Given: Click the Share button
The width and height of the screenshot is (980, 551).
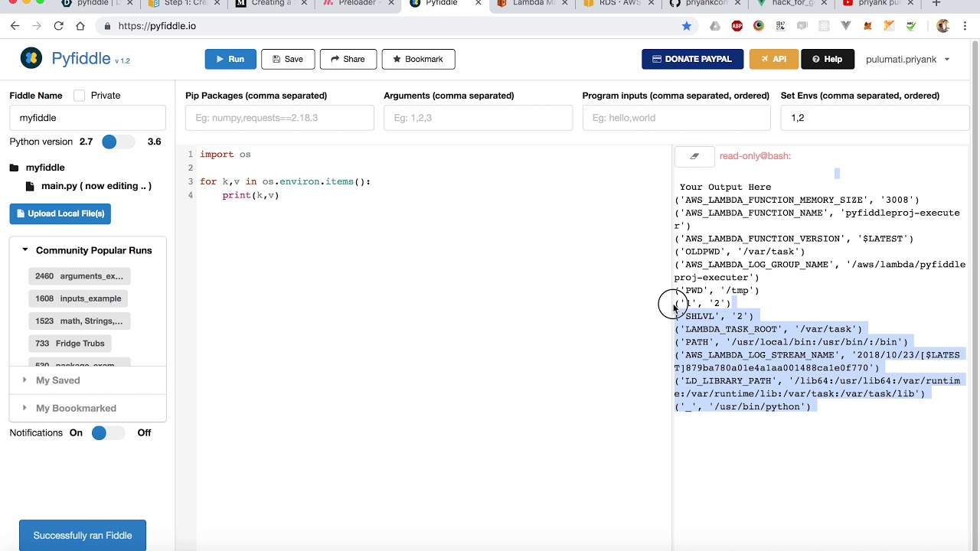Looking at the screenshot, I should pyautogui.click(x=348, y=59).
